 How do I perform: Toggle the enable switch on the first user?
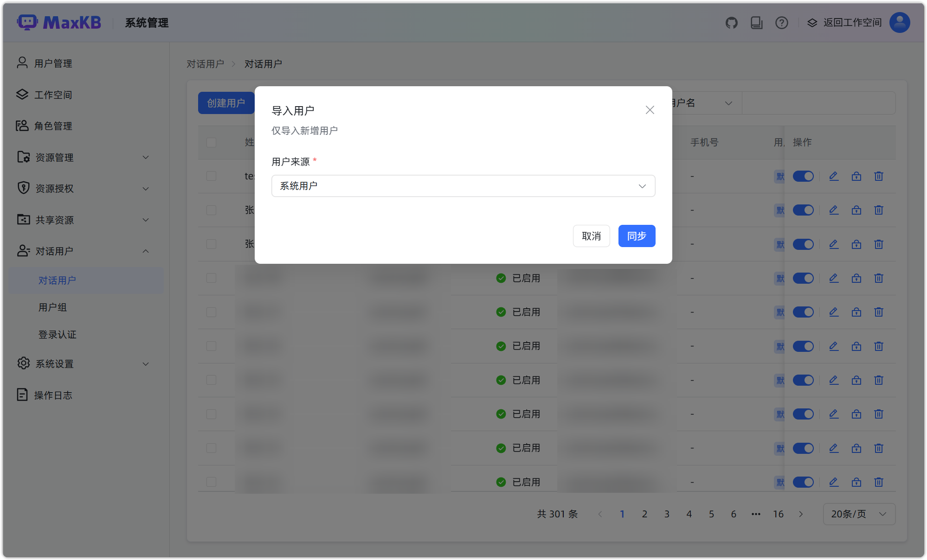pyautogui.click(x=803, y=176)
